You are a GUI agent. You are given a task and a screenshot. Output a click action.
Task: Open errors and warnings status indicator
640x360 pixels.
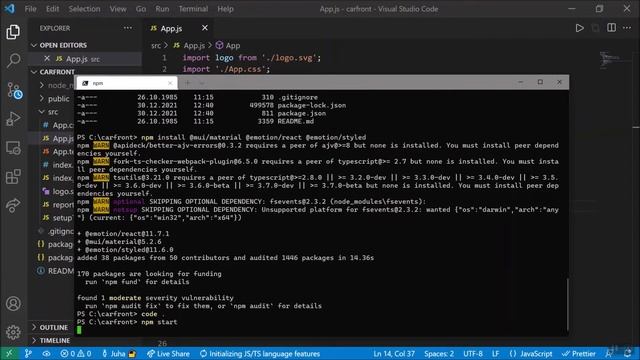76,353
